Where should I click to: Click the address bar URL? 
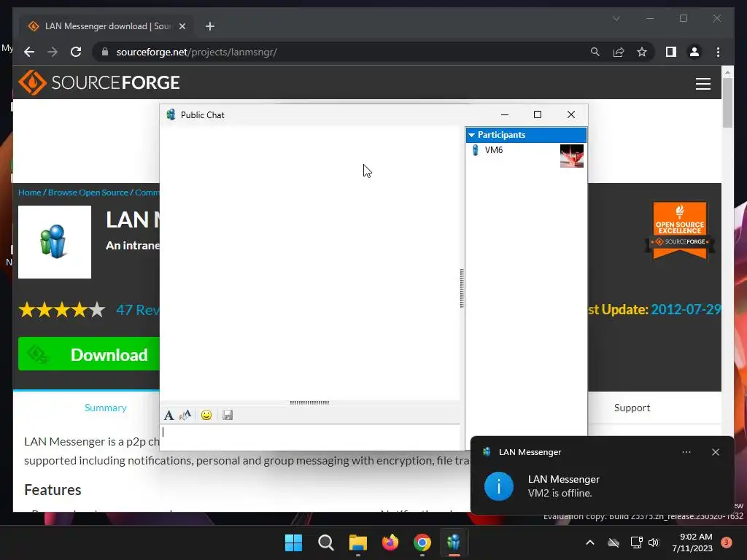[x=196, y=52]
